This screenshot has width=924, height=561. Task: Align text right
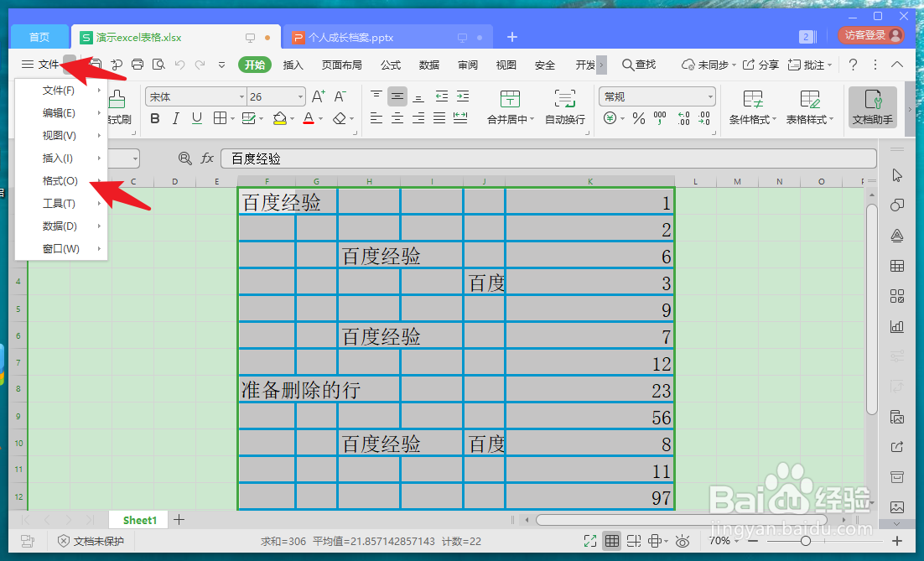[x=418, y=118]
